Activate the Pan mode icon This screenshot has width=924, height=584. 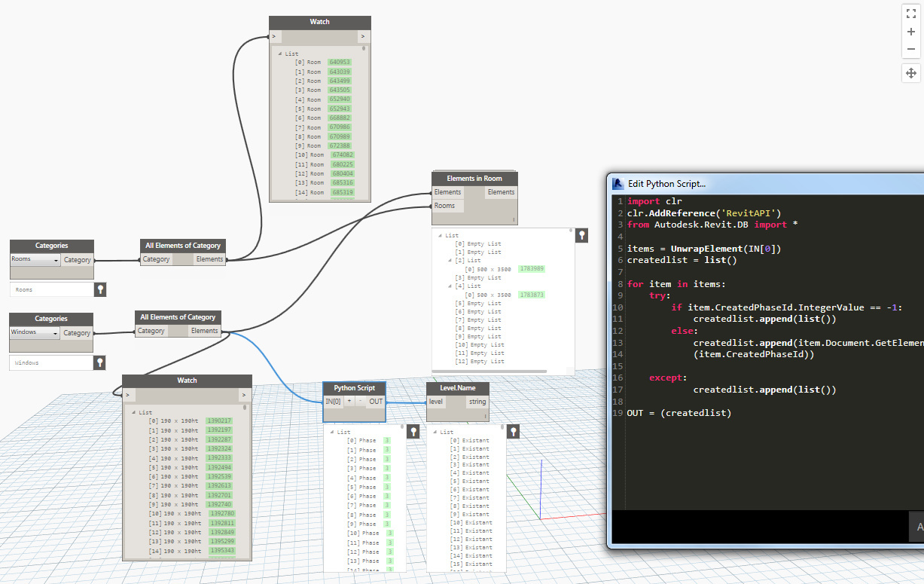coord(911,73)
